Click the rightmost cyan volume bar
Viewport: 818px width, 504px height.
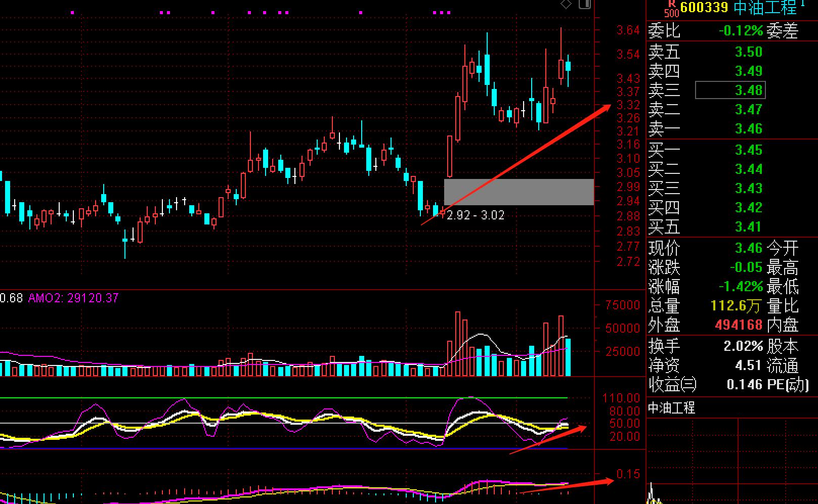pyautogui.click(x=568, y=357)
